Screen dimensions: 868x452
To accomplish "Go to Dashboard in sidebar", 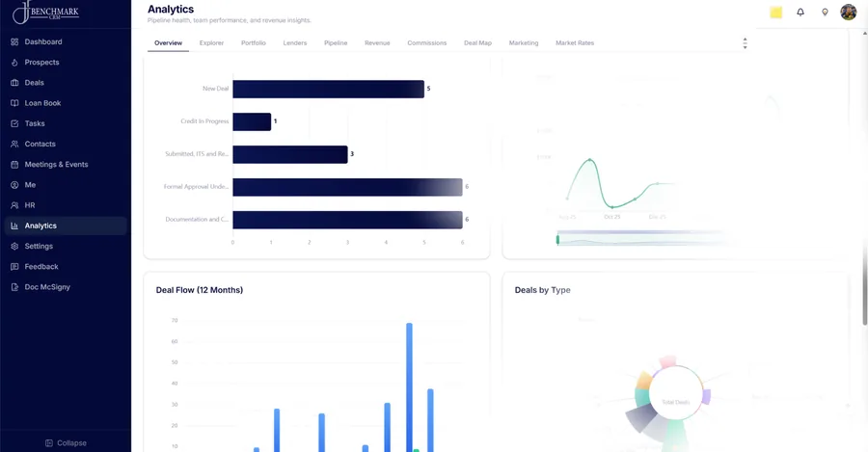I will click(43, 42).
